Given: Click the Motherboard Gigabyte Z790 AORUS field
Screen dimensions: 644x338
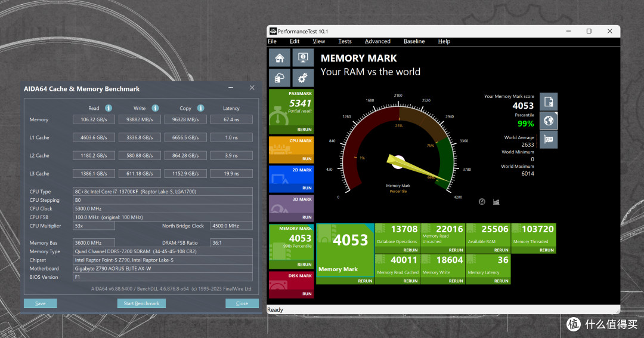Looking at the screenshot, I should point(163,269).
